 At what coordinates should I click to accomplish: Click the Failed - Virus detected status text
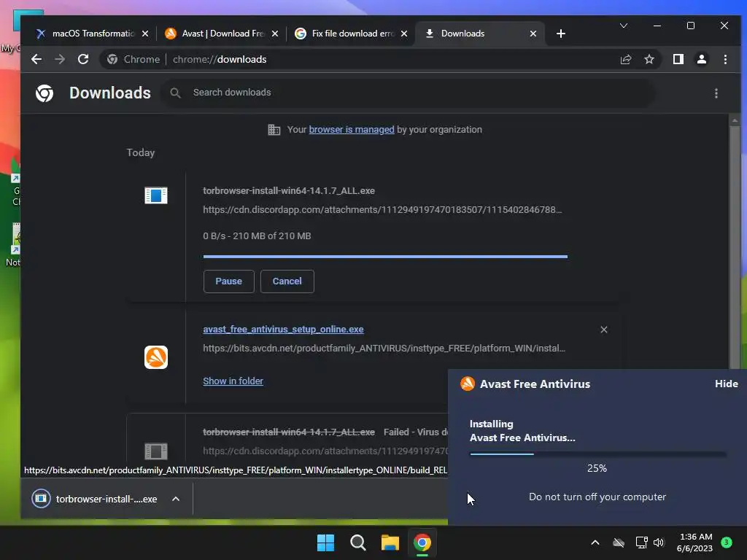415,432
